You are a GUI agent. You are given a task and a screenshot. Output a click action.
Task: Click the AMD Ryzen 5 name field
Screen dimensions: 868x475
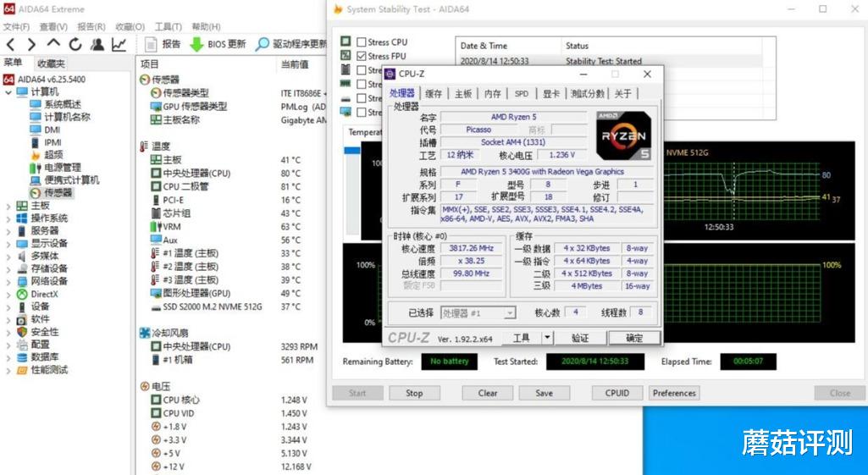513,117
